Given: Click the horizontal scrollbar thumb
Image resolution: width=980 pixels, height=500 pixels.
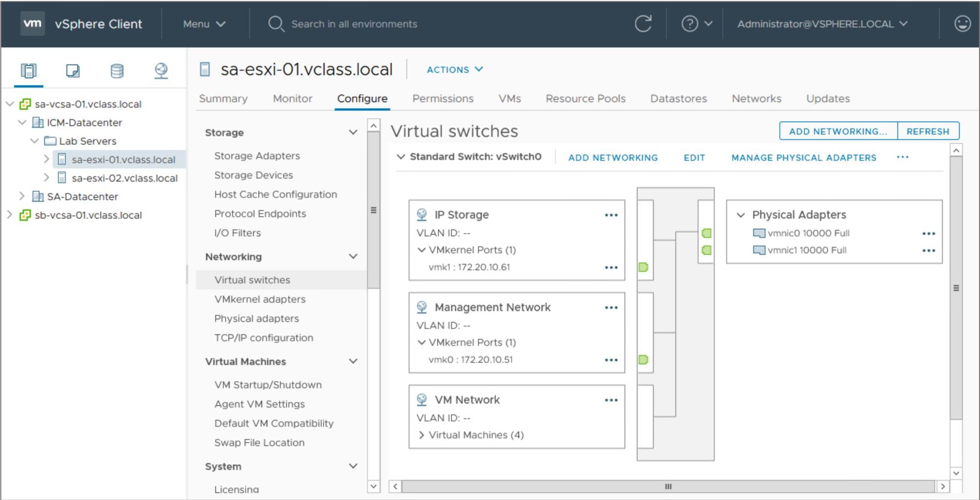Looking at the screenshot, I should coord(668,486).
